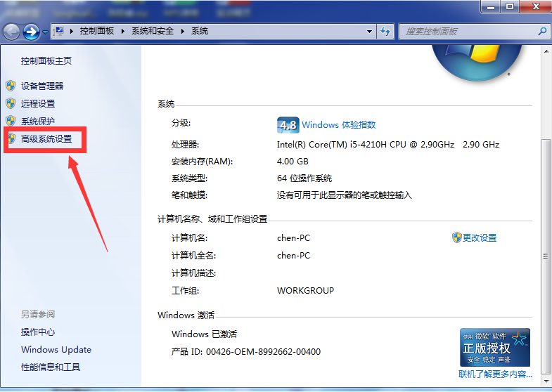Click the computer icon in address bar
Viewport: 552px width, 392px height.
pos(59,32)
